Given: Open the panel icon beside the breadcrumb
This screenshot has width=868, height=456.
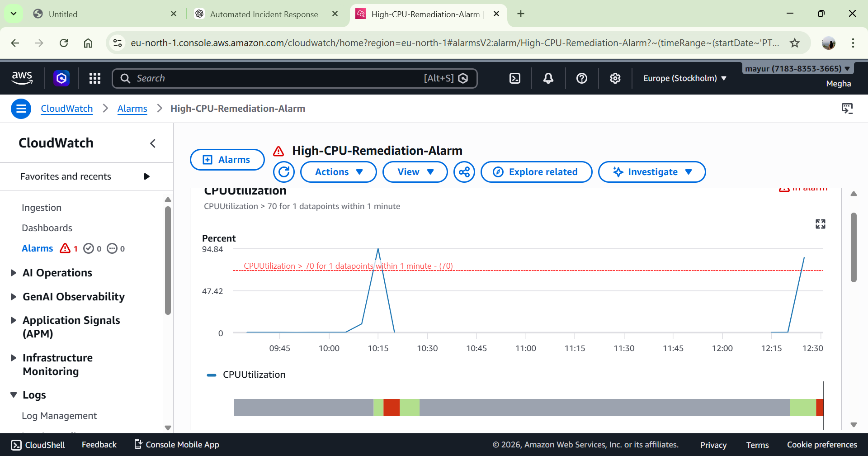Looking at the screenshot, I should [x=847, y=109].
